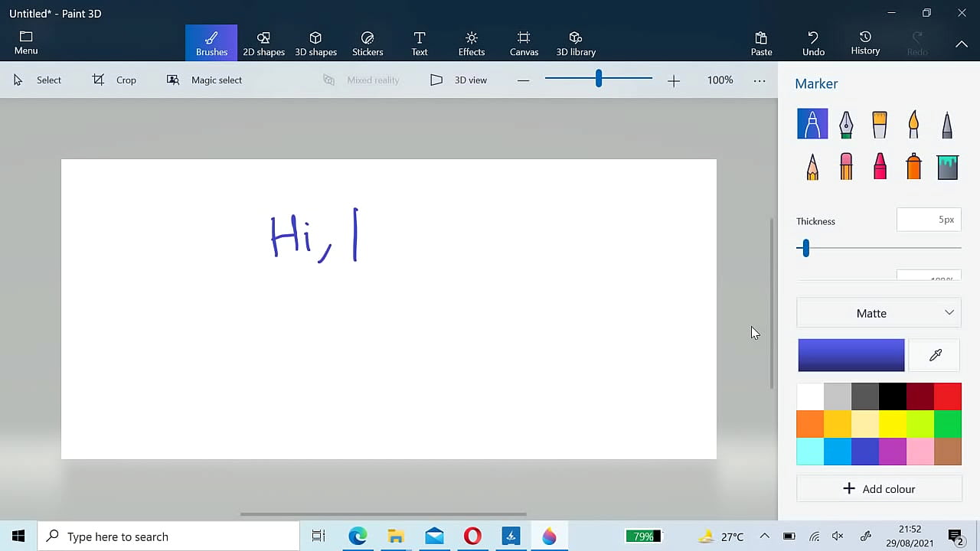Enable the Magic select tool

204,80
